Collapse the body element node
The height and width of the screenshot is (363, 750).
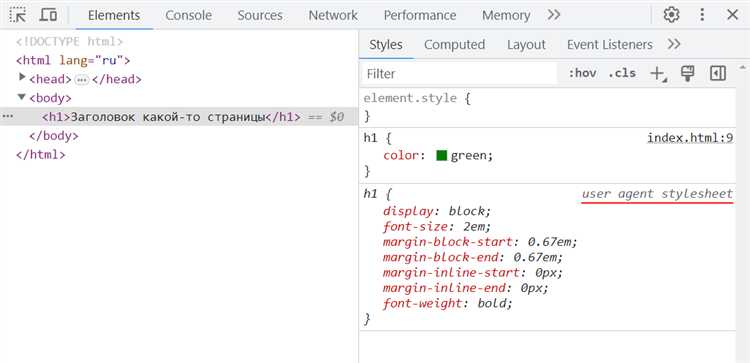click(x=22, y=97)
